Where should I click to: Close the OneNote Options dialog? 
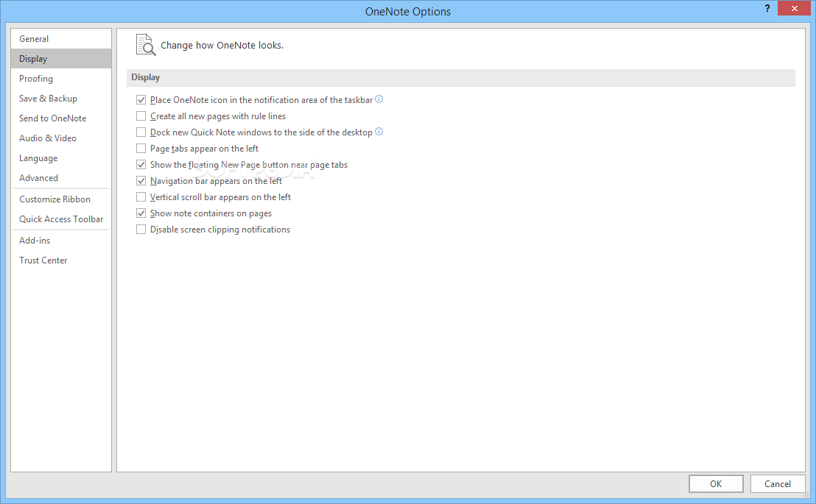point(794,8)
